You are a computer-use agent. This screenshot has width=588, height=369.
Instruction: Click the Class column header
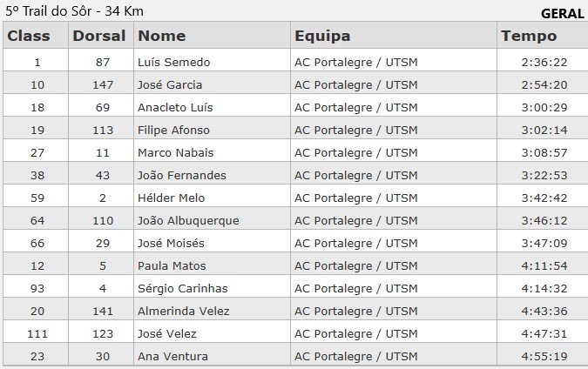tap(29, 36)
